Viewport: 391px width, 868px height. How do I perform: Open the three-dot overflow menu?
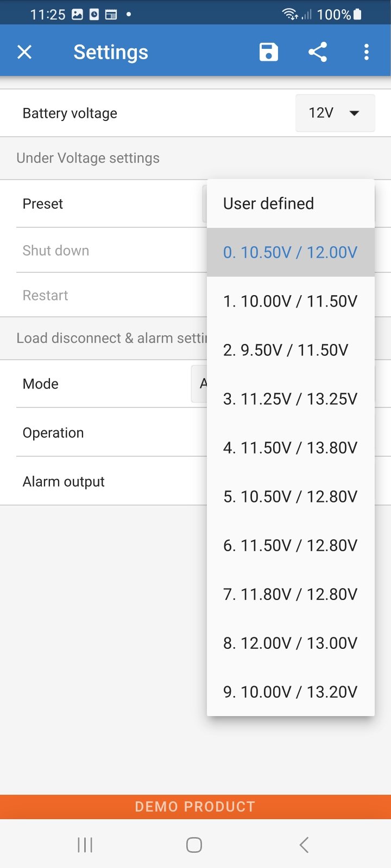click(367, 52)
